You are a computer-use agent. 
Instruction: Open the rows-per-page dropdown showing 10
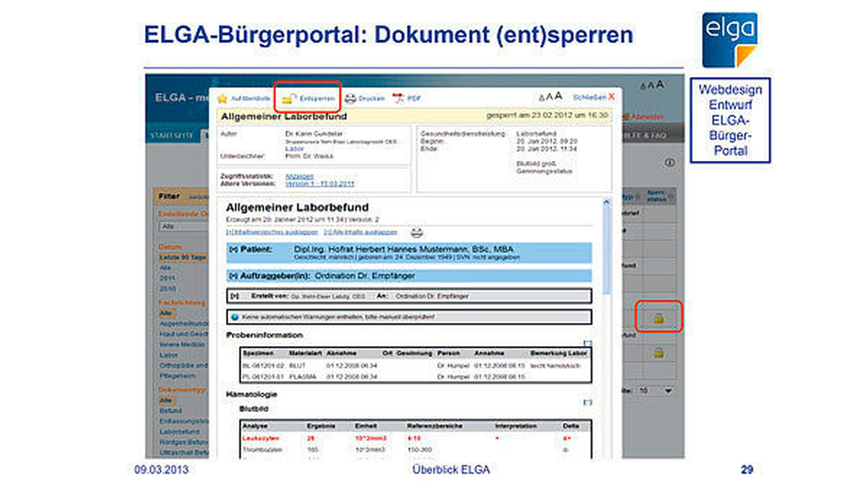click(x=656, y=391)
